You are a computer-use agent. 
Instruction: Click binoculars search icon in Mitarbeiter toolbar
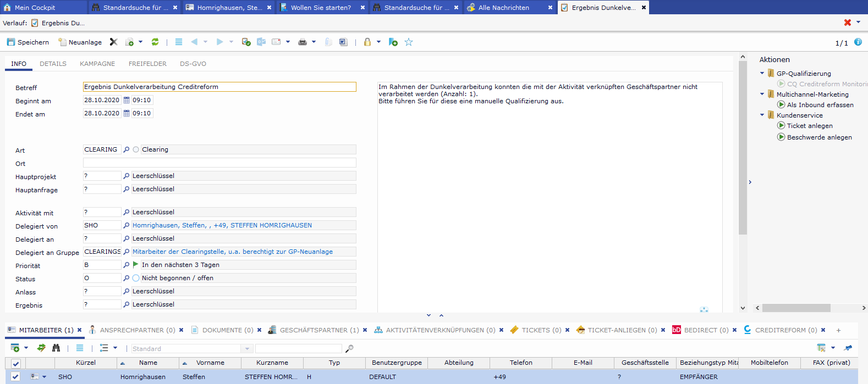[56, 348]
